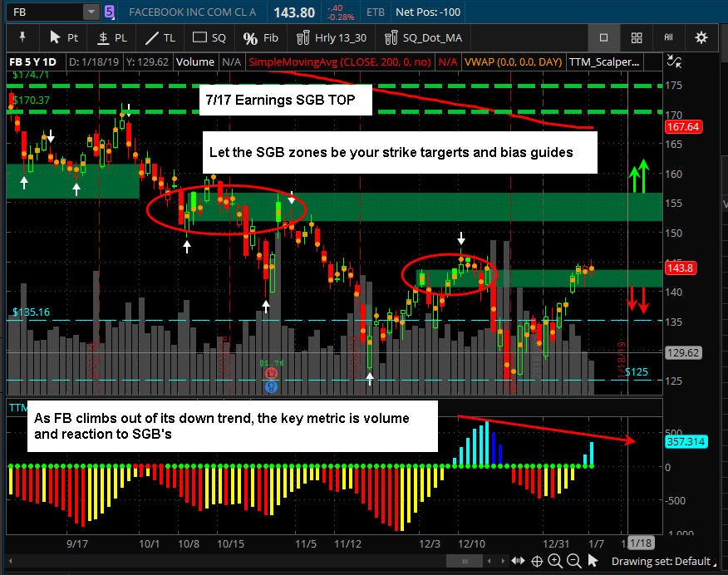Click the 1/18 date marker on the axis
This screenshot has width=728, height=575.
point(641,543)
